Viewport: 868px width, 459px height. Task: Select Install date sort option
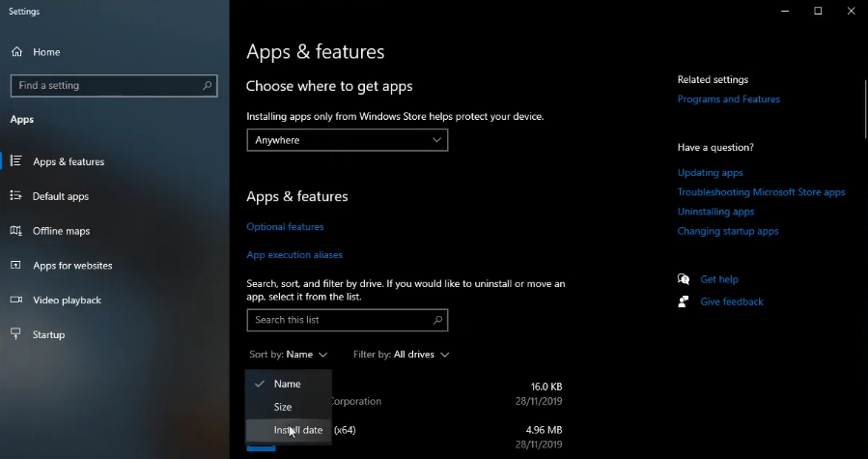(297, 430)
